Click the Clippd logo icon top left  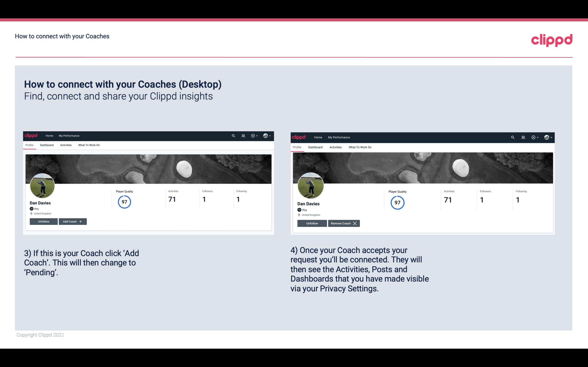click(32, 135)
